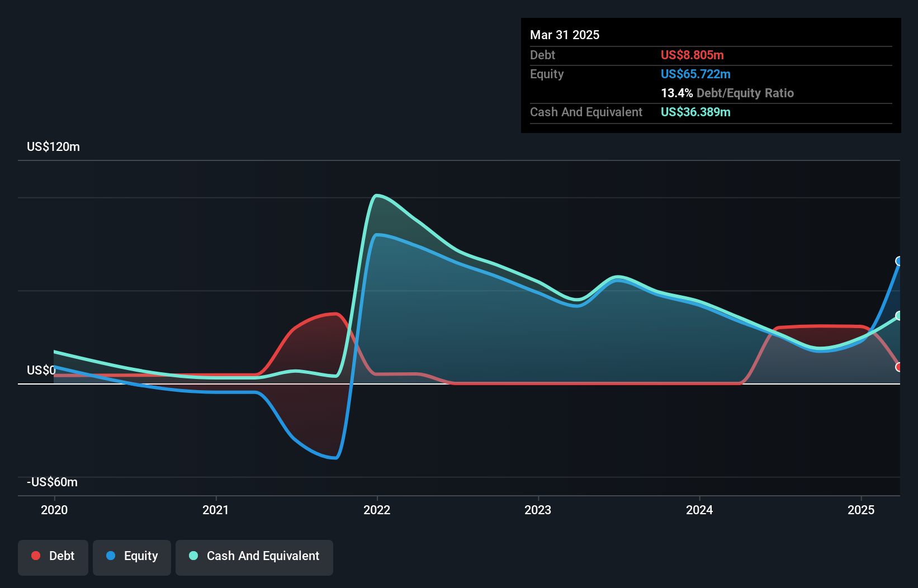Toggle the Equity series legend button

(x=132, y=557)
